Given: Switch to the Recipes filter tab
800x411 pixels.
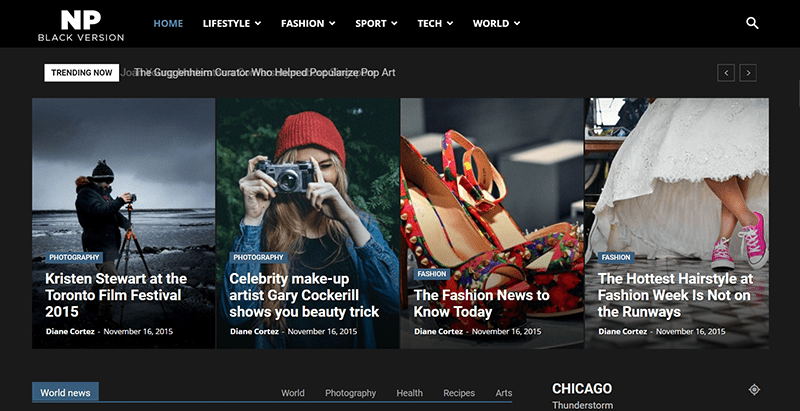Looking at the screenshot, I should (459, 393).
